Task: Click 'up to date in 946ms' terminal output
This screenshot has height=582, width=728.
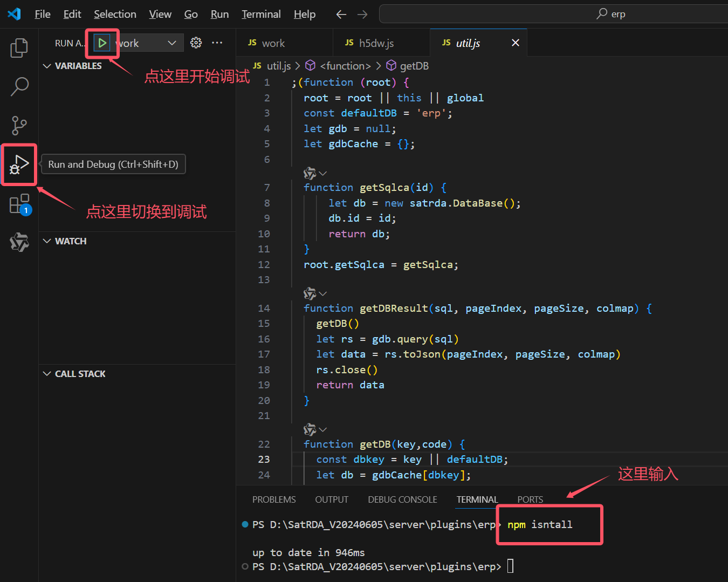Action: click(x=308, y=552)
